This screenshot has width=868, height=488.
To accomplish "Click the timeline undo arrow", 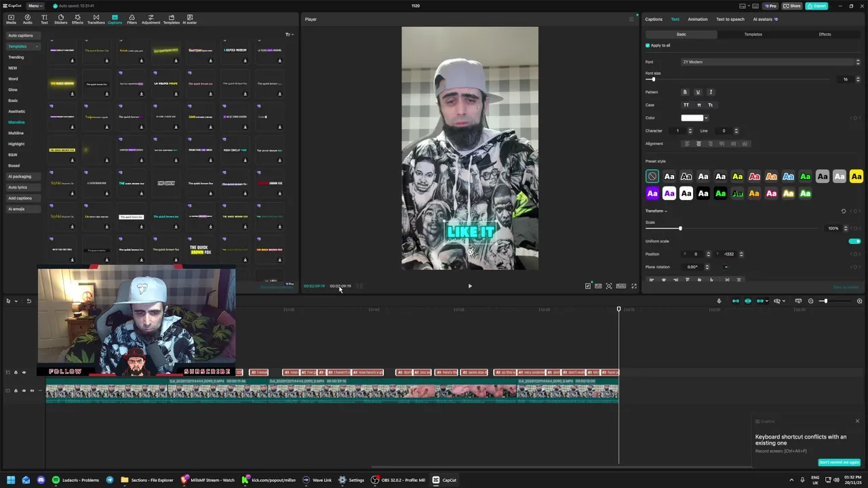I will point(28,301).
